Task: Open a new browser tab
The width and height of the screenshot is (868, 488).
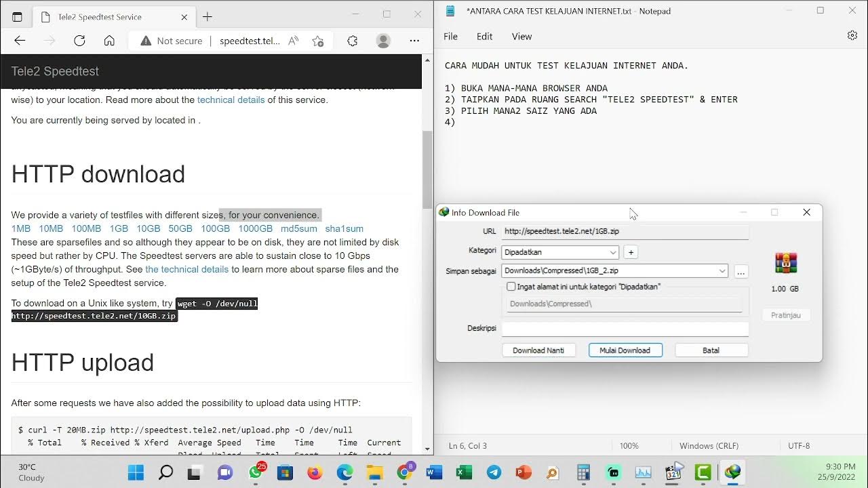Action: coord(208,16)
